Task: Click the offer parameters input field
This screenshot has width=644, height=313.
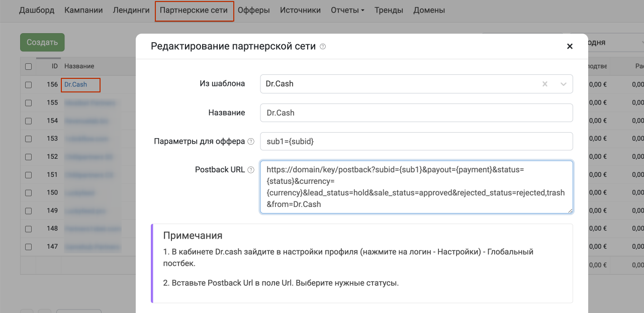Action: [416, 141]
